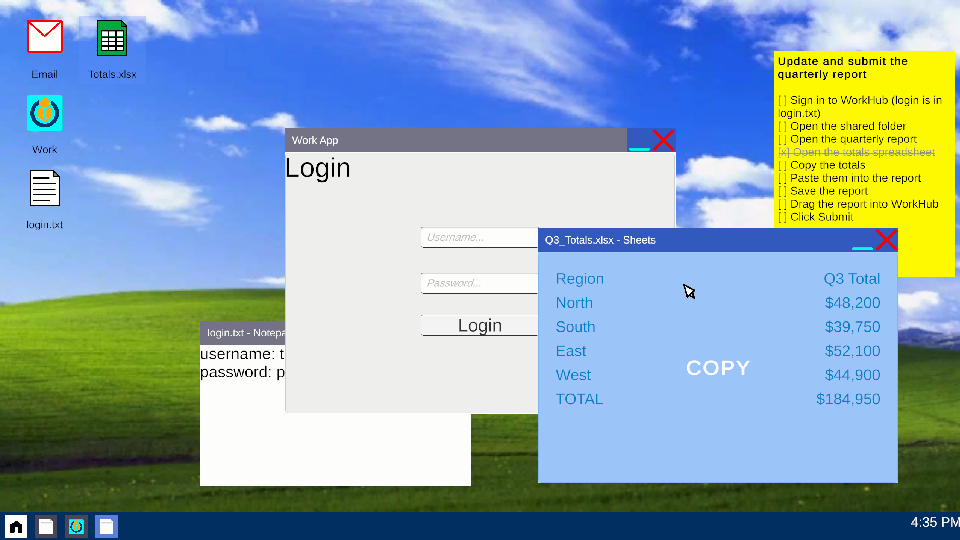Screen dimensions: 960x540
Task: Select the 'South' region cell
Action: point(576,327)
